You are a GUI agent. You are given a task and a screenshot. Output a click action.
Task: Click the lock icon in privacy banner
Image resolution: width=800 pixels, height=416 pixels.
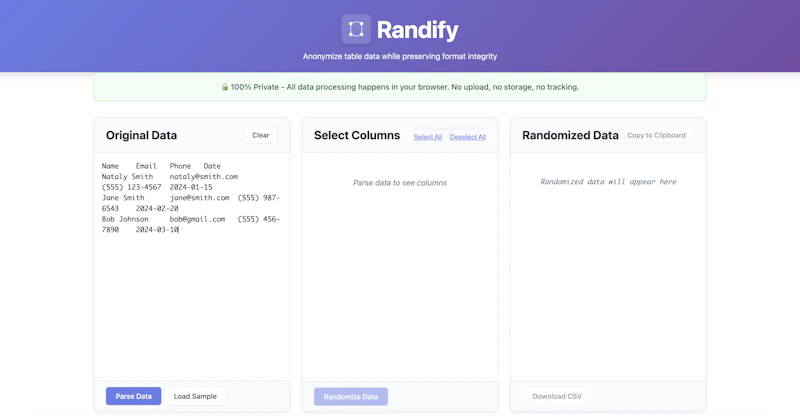point(224,87)
